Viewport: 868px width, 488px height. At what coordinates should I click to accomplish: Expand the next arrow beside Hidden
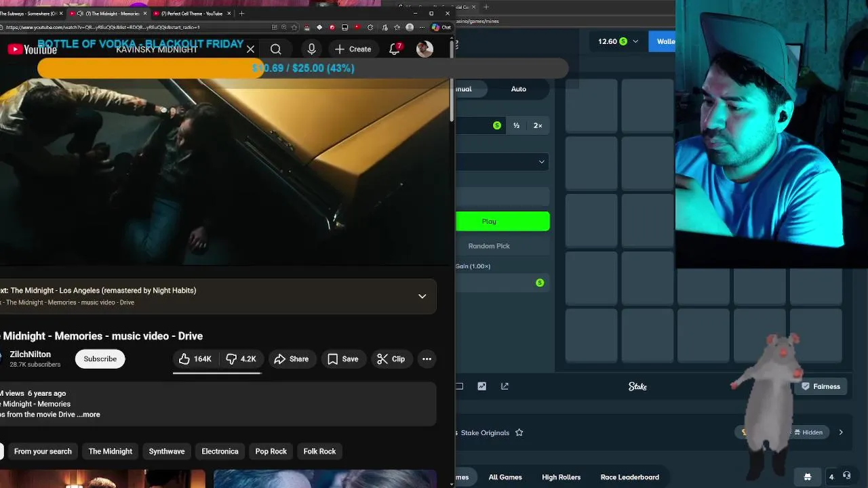click(x=841, y=432)
